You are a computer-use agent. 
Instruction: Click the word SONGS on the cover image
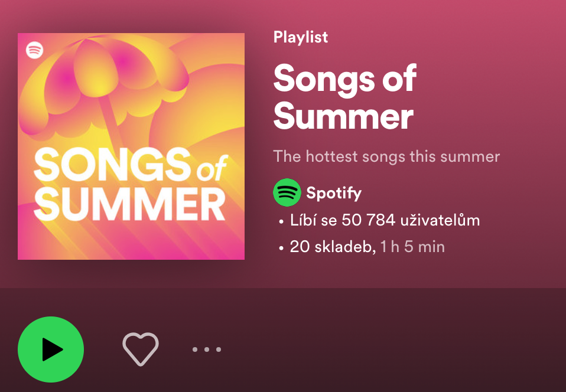coord(112,165)
